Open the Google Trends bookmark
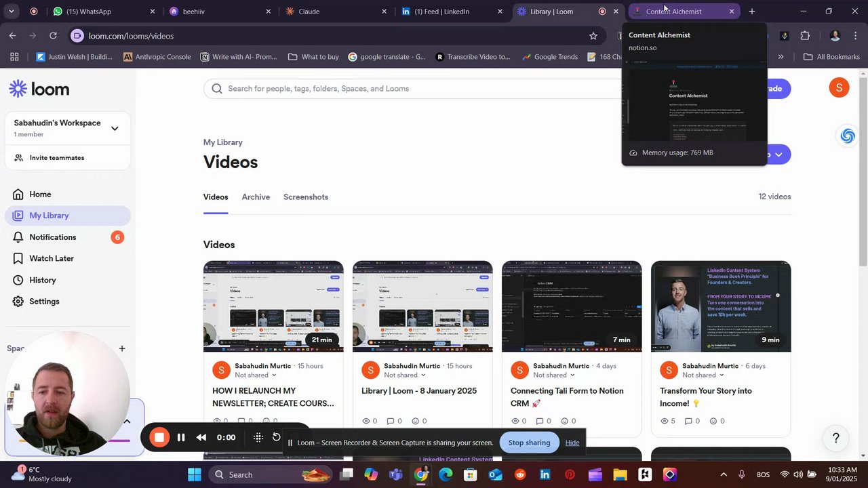 (549, 57)
